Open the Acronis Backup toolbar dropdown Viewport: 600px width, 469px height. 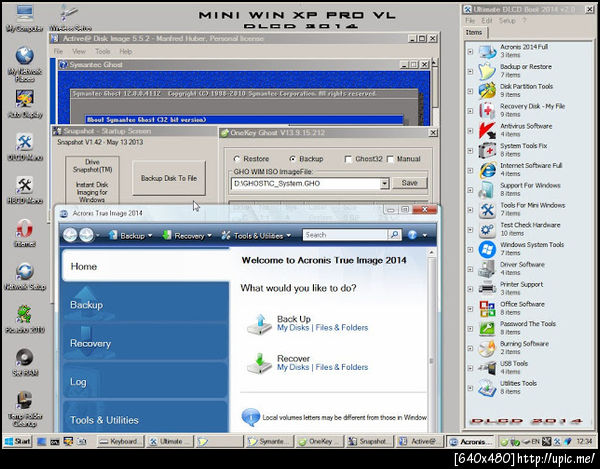[x=130, y=236]
